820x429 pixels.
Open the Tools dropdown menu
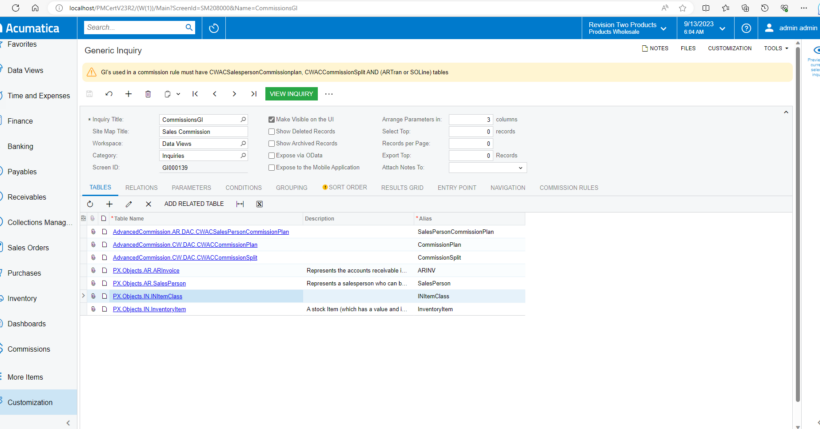tap(776, 48)
